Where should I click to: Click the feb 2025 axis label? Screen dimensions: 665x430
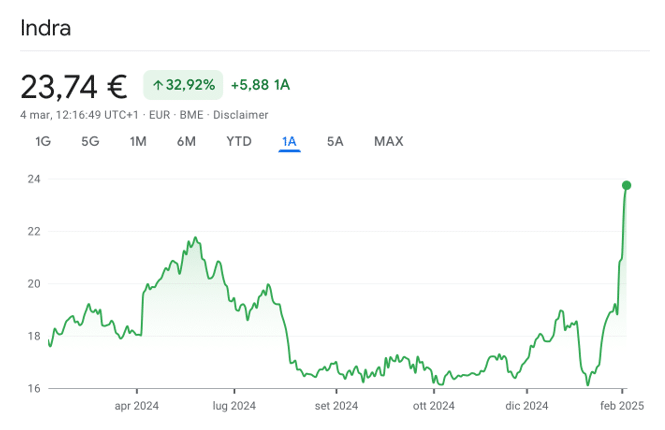point(622,406)
